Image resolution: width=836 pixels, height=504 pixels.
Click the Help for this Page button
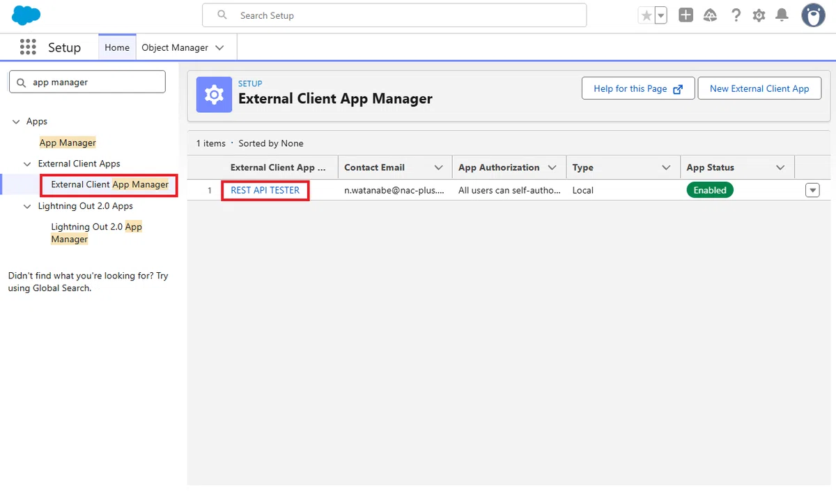pos(638,88)
